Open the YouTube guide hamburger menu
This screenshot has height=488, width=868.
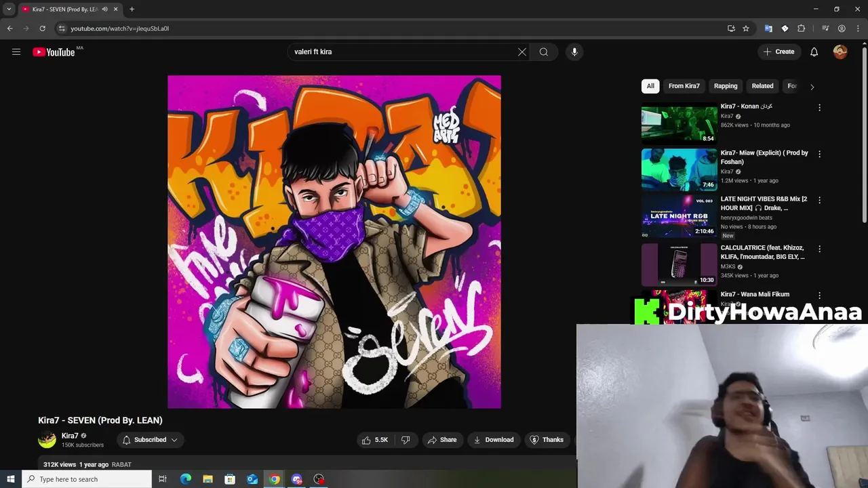click(x=16, y=52)
